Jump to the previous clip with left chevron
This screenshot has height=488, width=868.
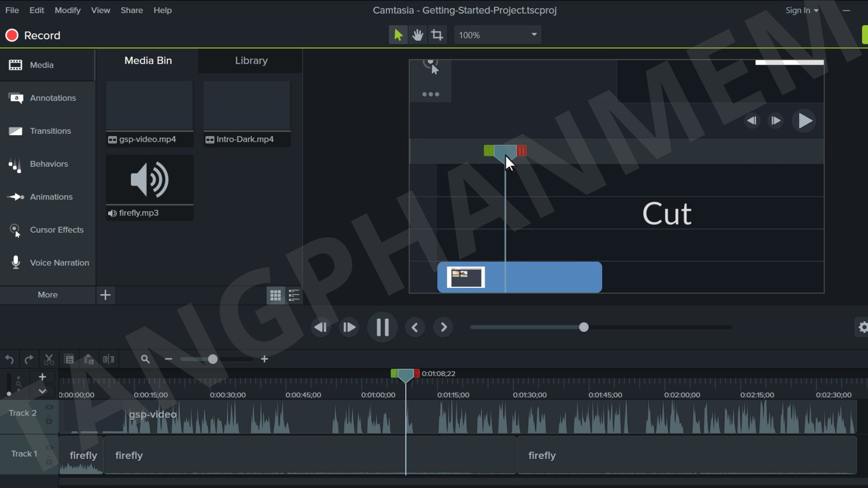pos(415,328)
